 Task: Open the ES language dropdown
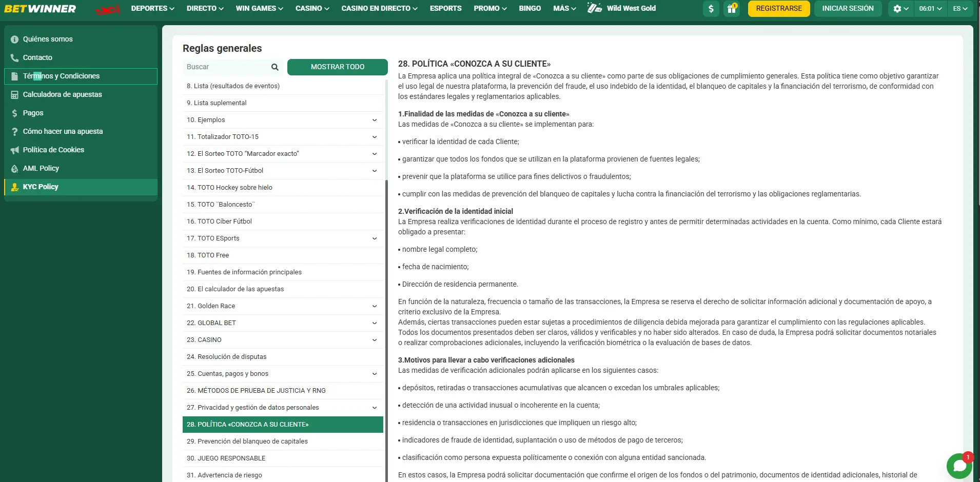point(960,9)
